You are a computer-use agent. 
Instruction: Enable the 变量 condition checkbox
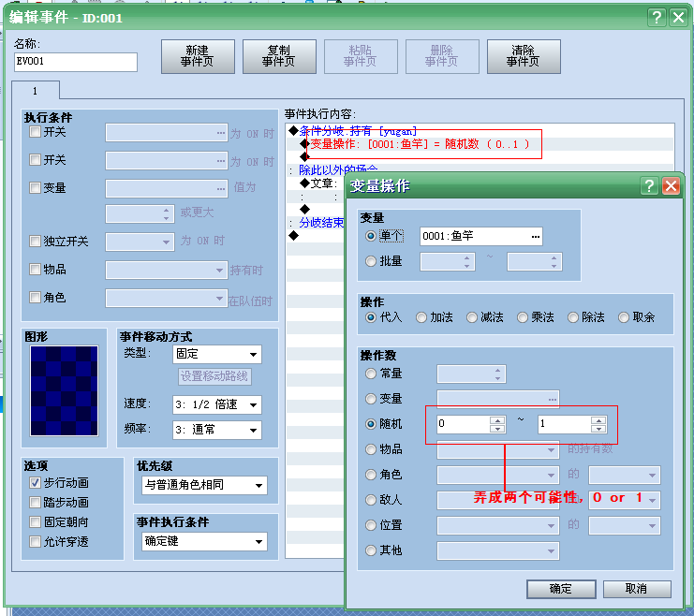coord(35,187)
